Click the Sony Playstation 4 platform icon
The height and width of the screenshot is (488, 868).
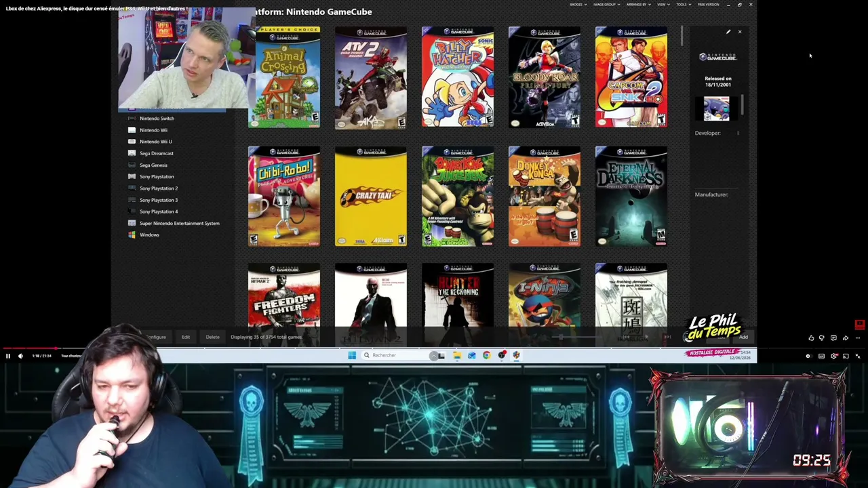tap(132, 211)
